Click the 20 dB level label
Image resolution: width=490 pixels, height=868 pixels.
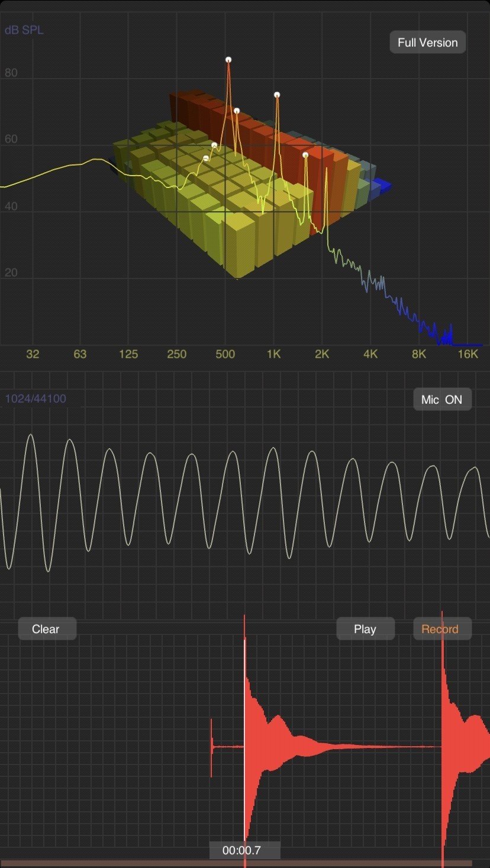point(11,273)
